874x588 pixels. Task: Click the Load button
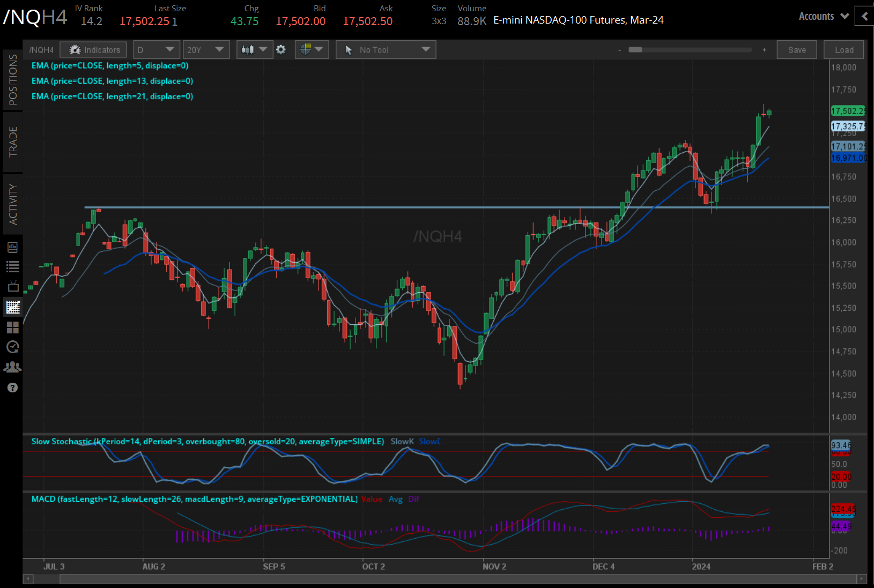[843, 49]
